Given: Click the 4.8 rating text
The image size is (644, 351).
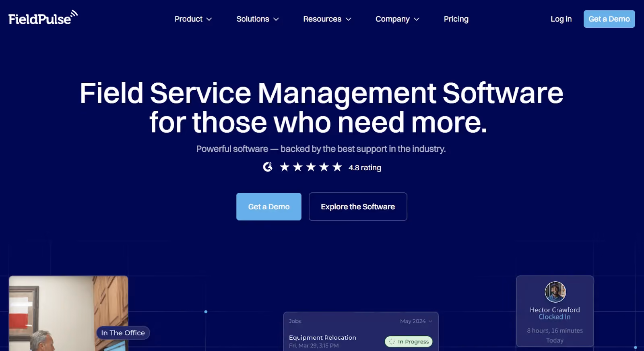Looking at the screenshot, I should pos(365,167).
